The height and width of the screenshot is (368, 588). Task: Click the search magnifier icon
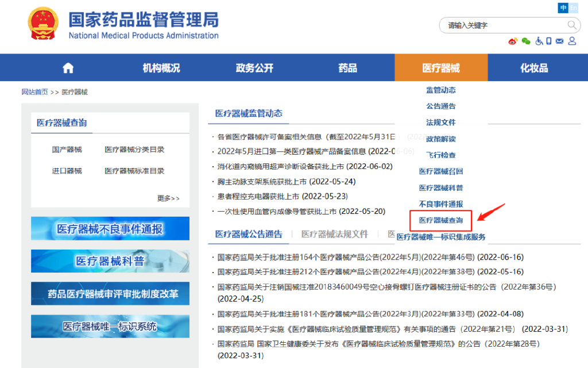pyautogui.click(x=571, y=25)
